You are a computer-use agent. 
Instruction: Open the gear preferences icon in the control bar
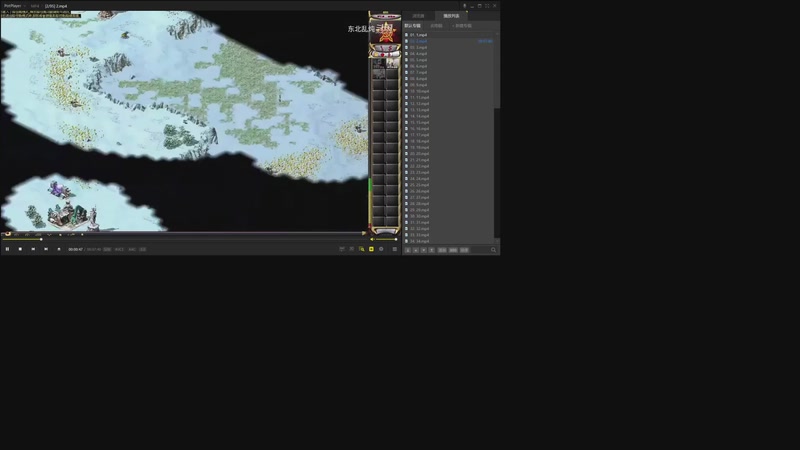[x=381, y=249]
